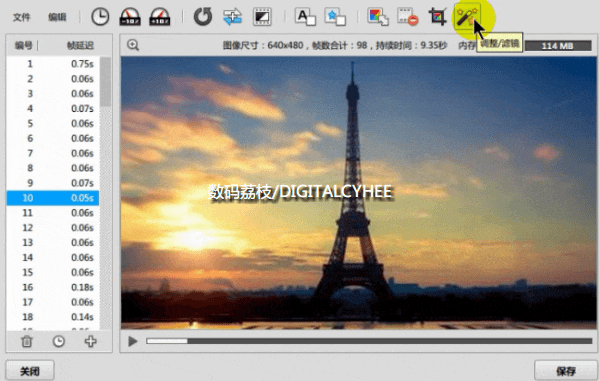Screen dimensions: 600x381
Task: Click the 关闭 button
Action: point(30,371)
